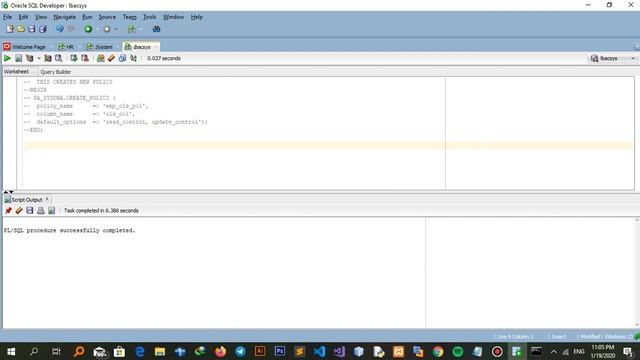This screenshot has width=640, height=360.
Task: Click the Autotrace icon
Action: pyautogui.click(x=48, y=58)
